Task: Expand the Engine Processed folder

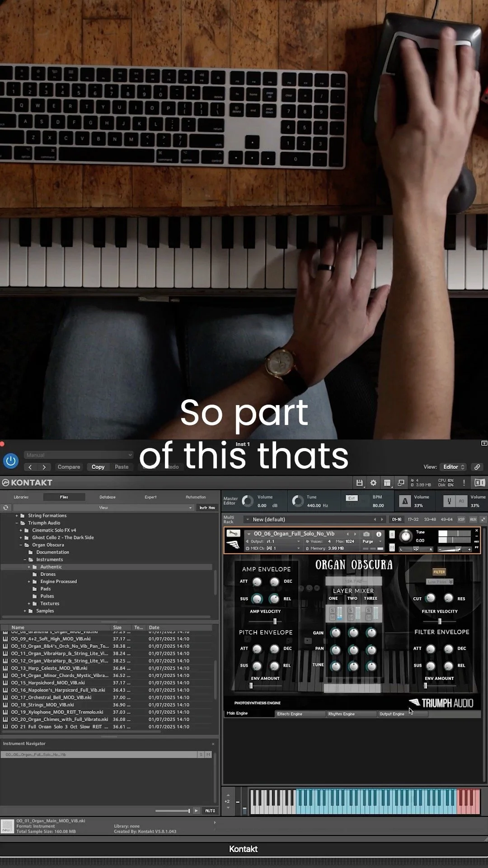Action: tap(29, 581)
